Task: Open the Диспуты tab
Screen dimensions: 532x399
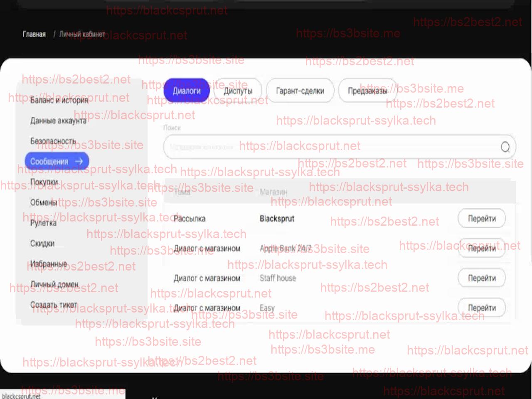Action: click(x=238, y=91)
